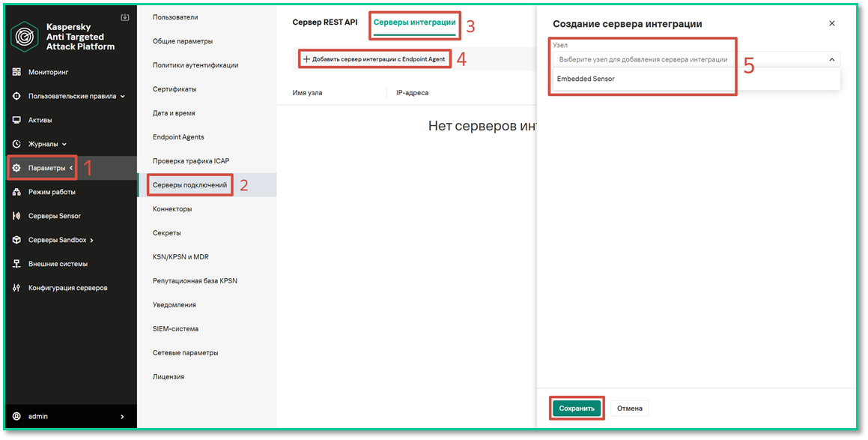Open Коннекторы settings

[172, 209]
